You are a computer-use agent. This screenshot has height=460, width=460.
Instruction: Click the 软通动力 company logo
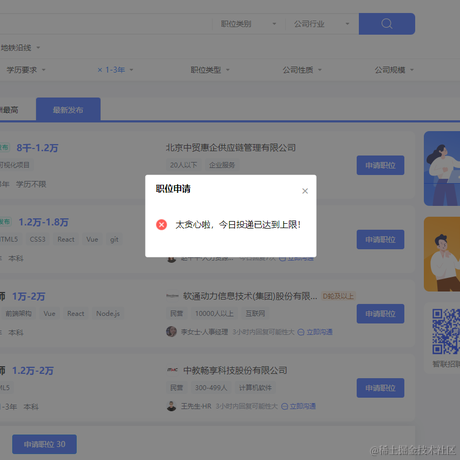(172, 296)
